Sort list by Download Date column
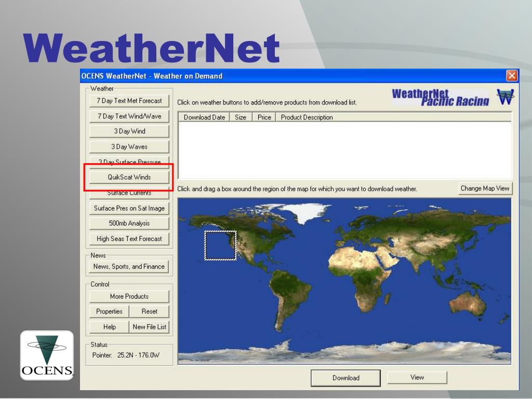Image resolution: width=532 pixels, height=399 pixels. [204, 117]
